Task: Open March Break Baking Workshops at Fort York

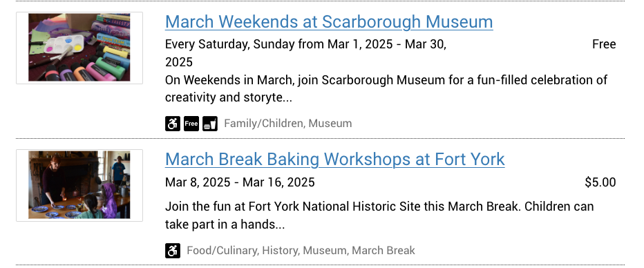Action: tap(334, 160)
